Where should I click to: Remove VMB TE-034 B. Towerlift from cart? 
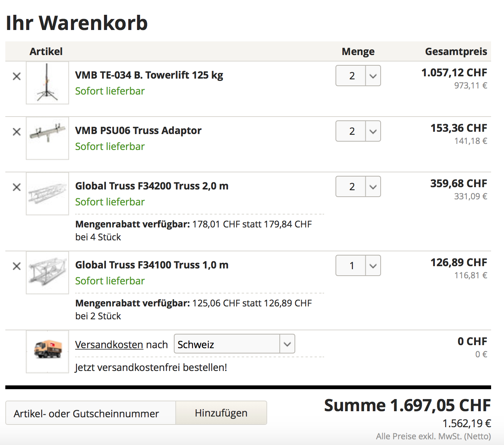click(17, 76)
